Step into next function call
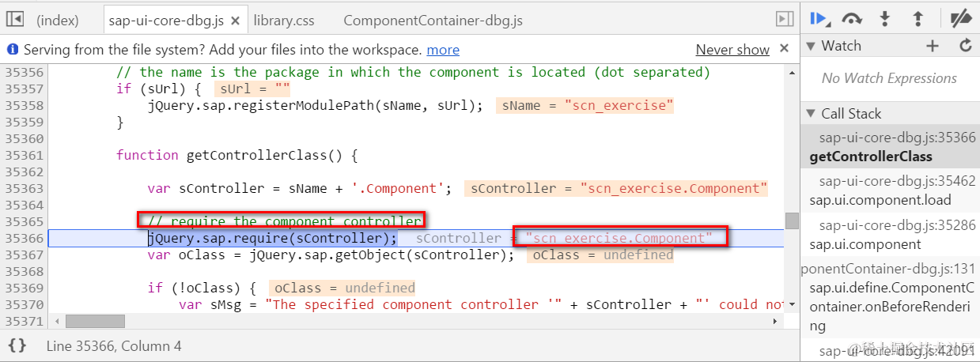This screenshot has width=980, height=362. [x=885, y=19]
